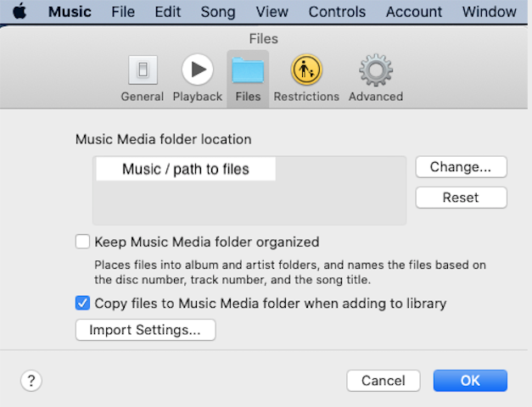Open the Edit menu
The width and height of the screenshot is (532, 407).
click(168, 12)
